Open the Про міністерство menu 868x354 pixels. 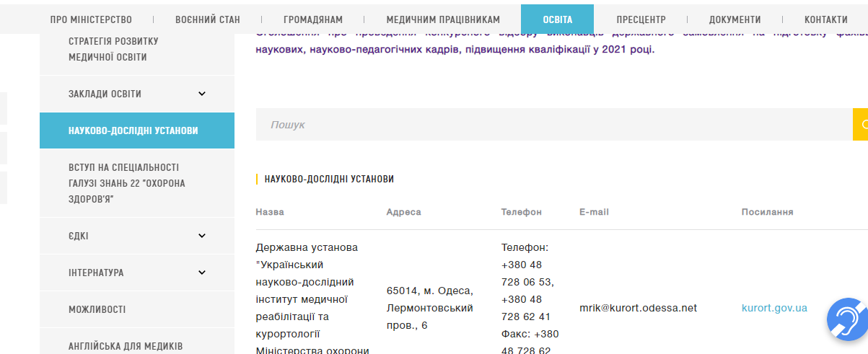click(x=91, y=19)
